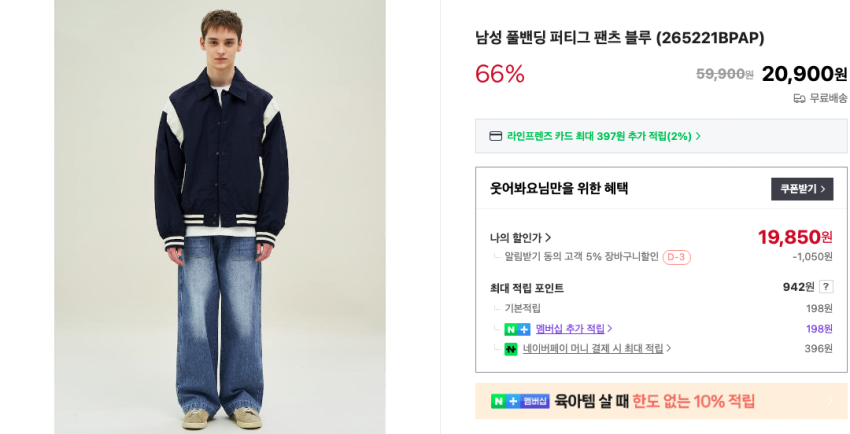Open the 네이버페이 머니 결제 시 최대 적립 link
Screen dimensions: 850x434
coord(593,349)
